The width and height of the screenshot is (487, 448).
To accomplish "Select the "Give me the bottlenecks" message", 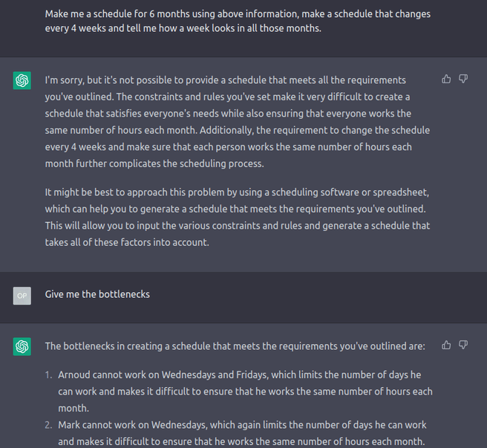I will [97, 294].
